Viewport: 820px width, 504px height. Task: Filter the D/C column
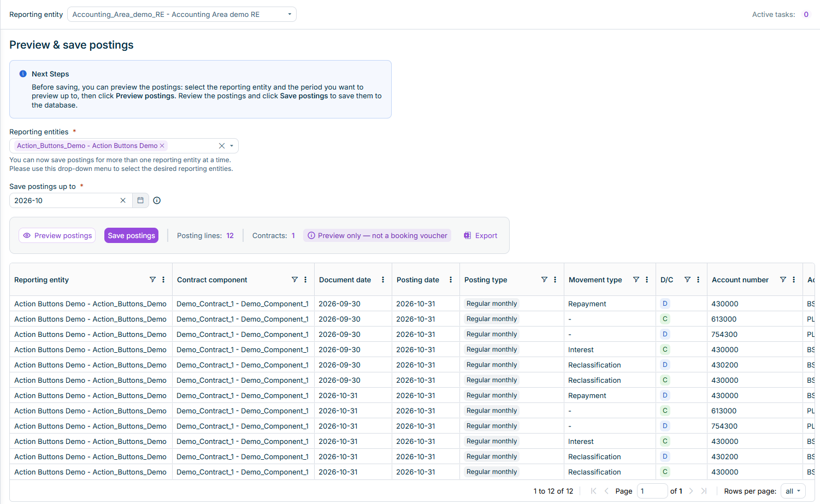click(687, 280)
